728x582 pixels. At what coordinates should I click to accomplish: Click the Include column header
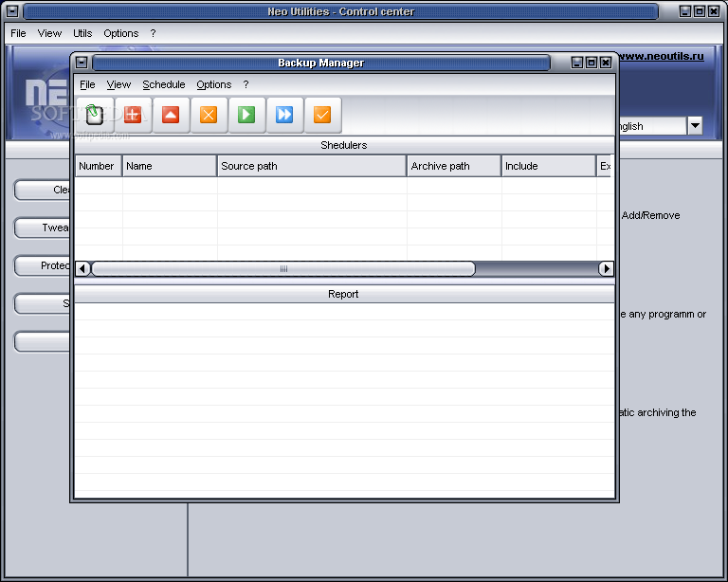549,166
